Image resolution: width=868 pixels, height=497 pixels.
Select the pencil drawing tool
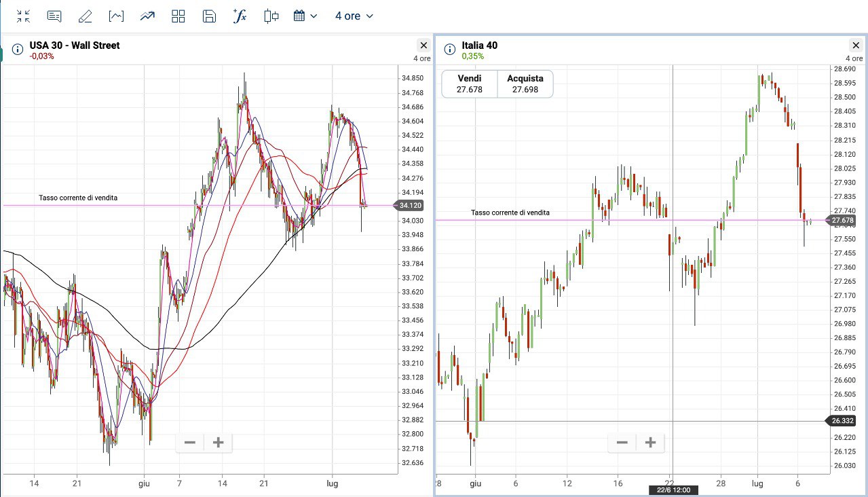point(85,16)
